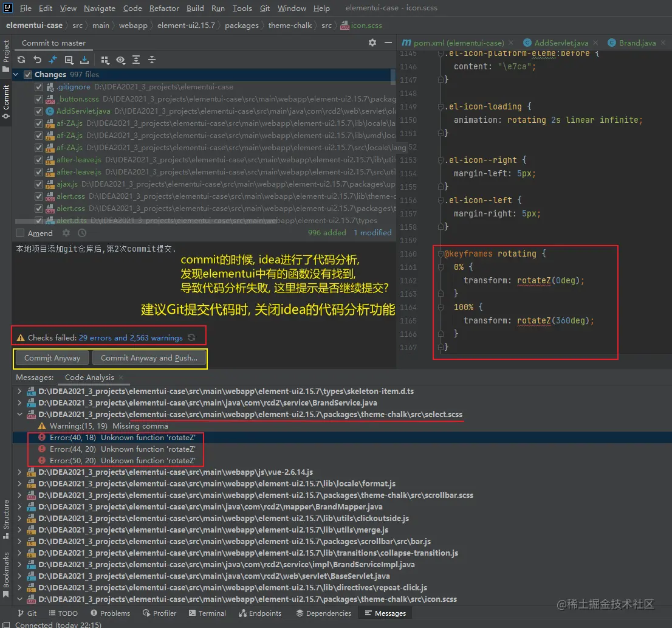672x628 pixels.
Task: Click the Refresh changes icon in the Commit toolbar
Action: click(21, 60)
